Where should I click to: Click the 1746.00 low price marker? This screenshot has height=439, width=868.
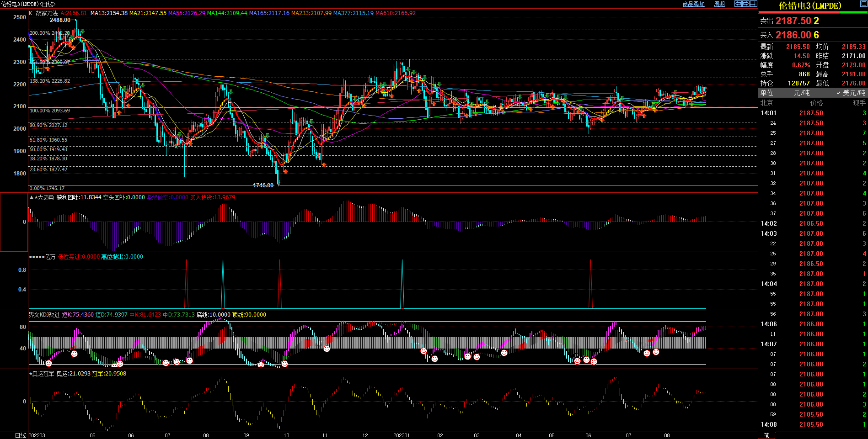[263, 185]
